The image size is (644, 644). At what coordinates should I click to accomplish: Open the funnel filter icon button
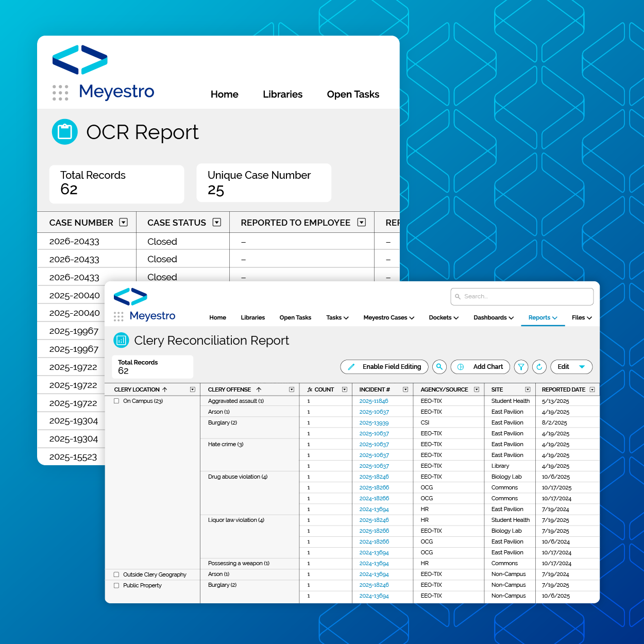[x=521, y=367]
